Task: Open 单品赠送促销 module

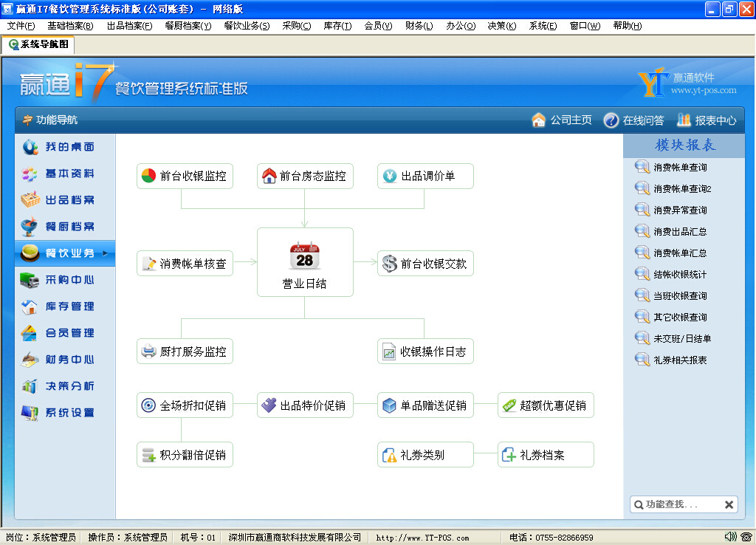Action: [425, 405]
